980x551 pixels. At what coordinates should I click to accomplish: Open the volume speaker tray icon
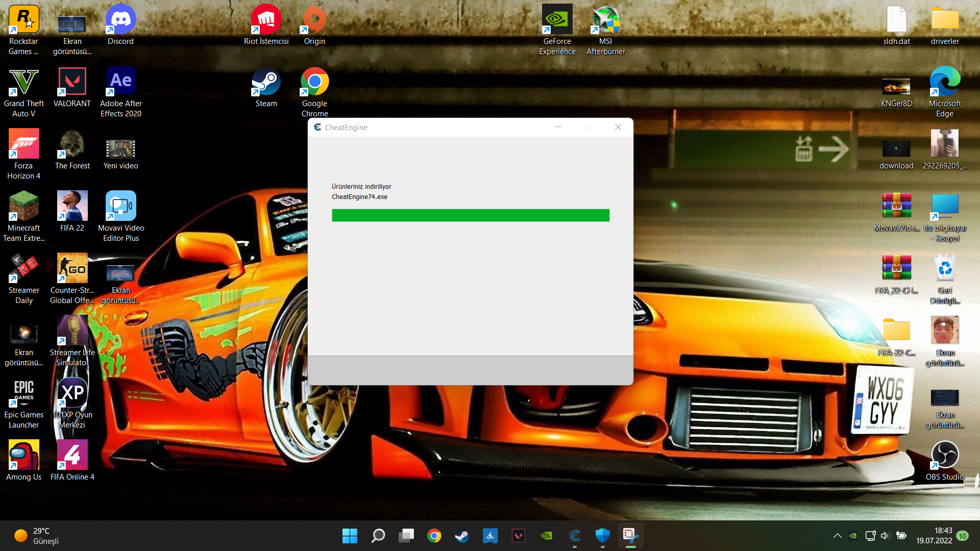885,536
